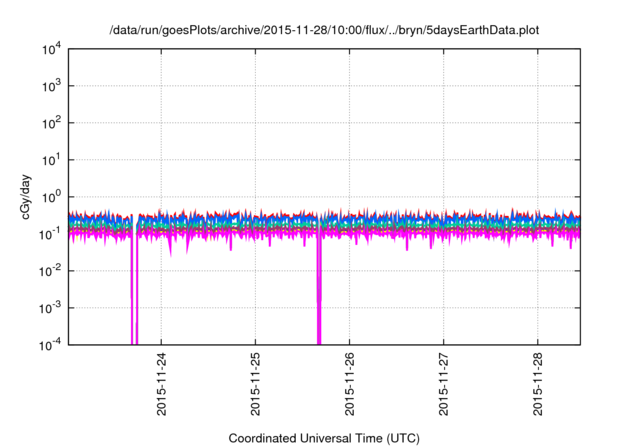Click the 2015-11-26 x-axis date label
Screen dimensions: 640x448
tap(350, 384)
